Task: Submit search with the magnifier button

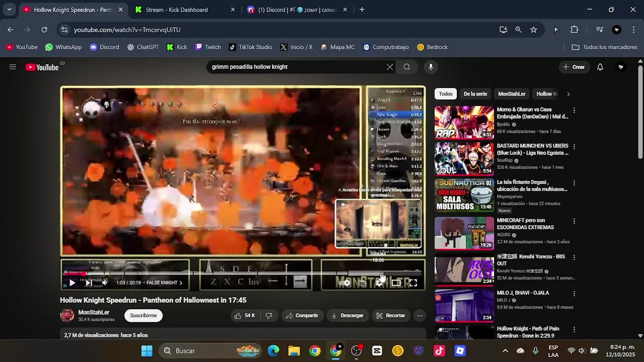Action: coord(407,67)
